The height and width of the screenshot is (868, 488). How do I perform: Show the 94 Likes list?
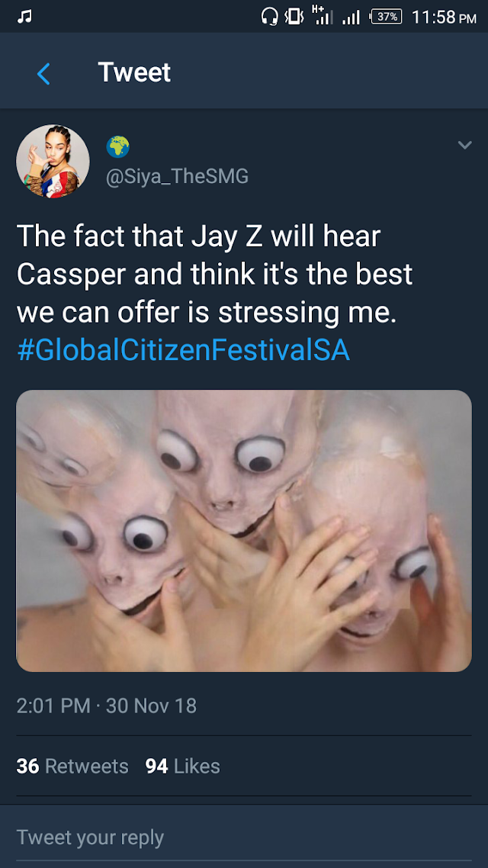click(182, 766)
